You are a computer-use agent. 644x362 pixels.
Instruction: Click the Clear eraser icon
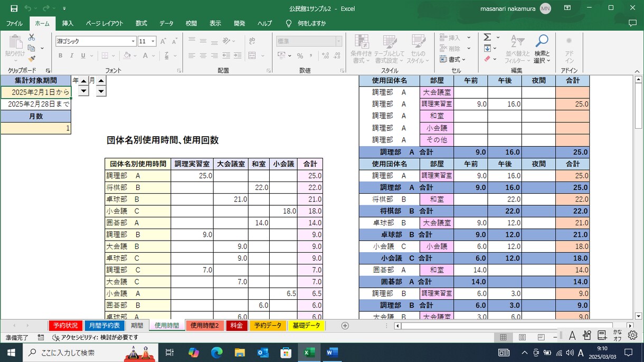click(487, 59)
